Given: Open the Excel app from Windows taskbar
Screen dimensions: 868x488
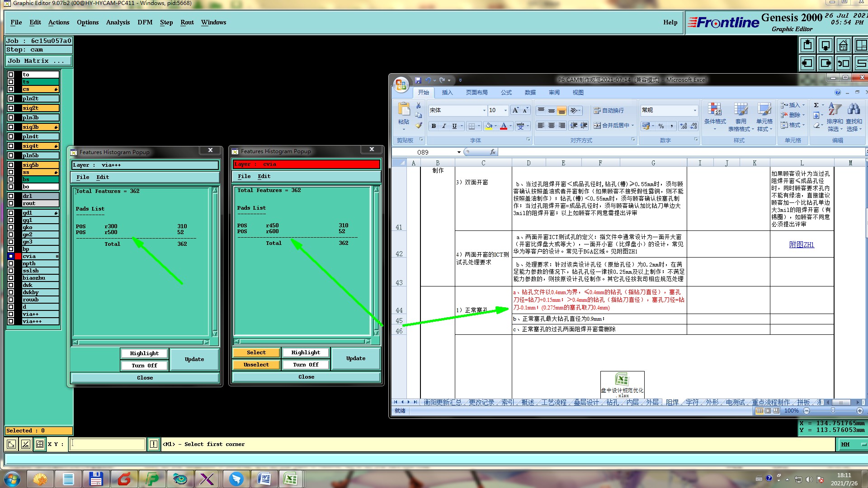Looking at the screenshot, I should click(290, 479).
